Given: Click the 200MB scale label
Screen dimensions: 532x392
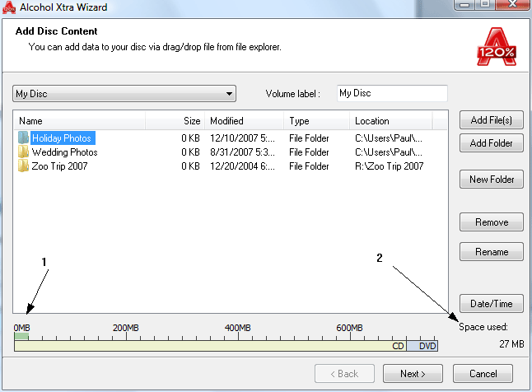Looking at the screenshot, I should coord(125,328).
